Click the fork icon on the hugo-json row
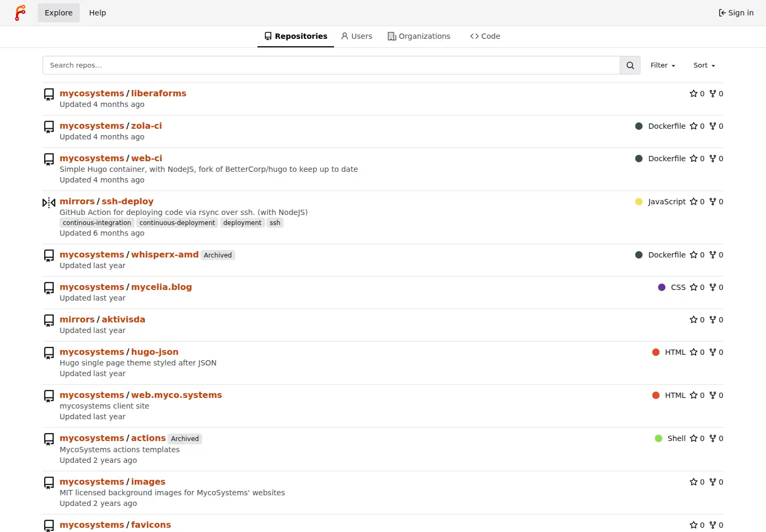 pos(713,352)
